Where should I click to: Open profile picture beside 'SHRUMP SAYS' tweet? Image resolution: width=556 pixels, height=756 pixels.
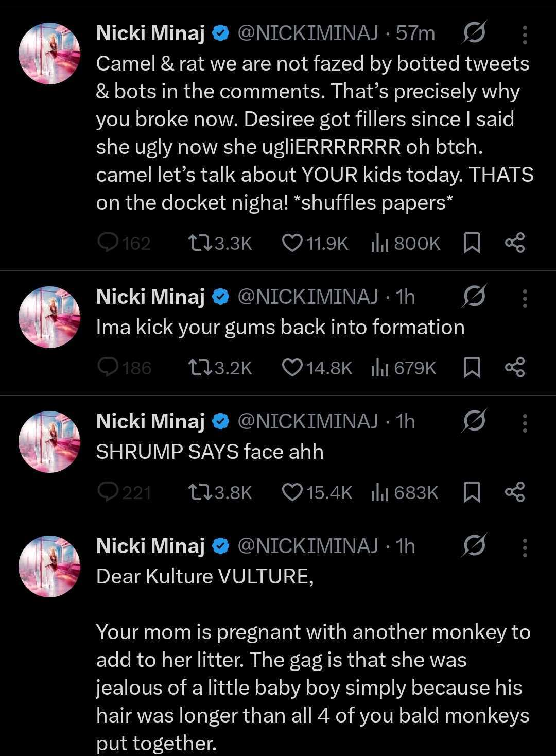(49, 441)
